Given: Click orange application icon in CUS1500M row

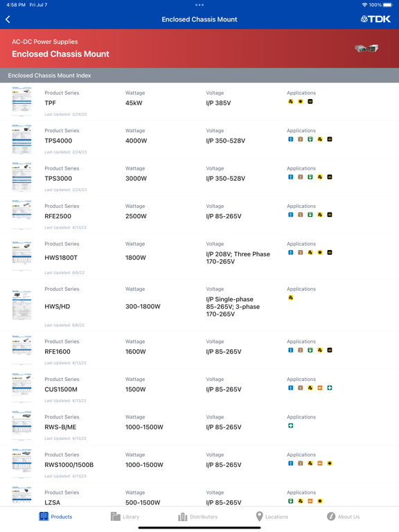Looking at the screenshot, I should click(x=319, y=388).
